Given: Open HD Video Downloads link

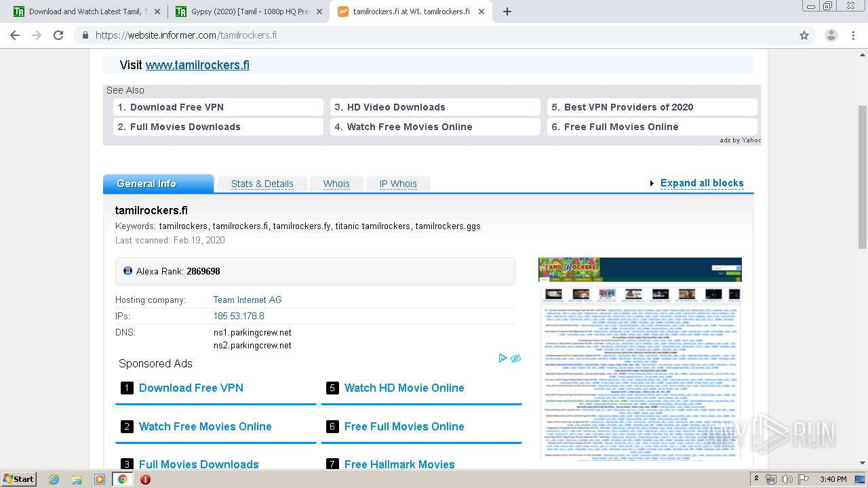Looking at the screenshot, I should click(x=435, y=107).
